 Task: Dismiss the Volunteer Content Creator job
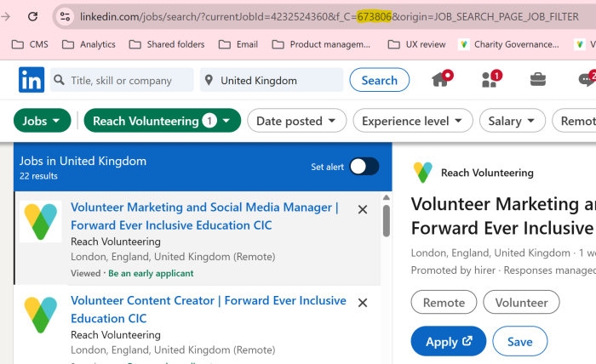(x=363, y=303)
